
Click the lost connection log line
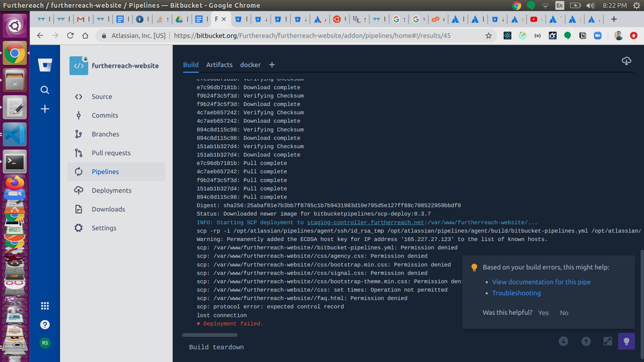pyautogui.click(x=221, y=315)
